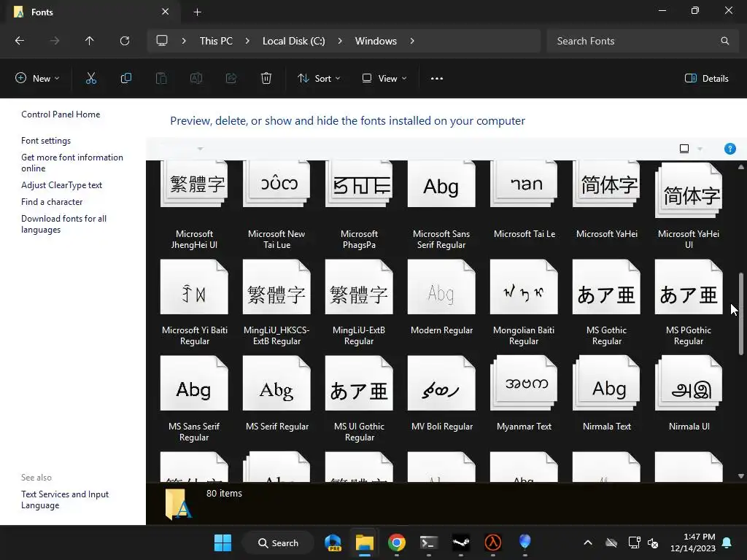Expand chevron after Windows
747x560 pixels.
[x=412, y=41]
